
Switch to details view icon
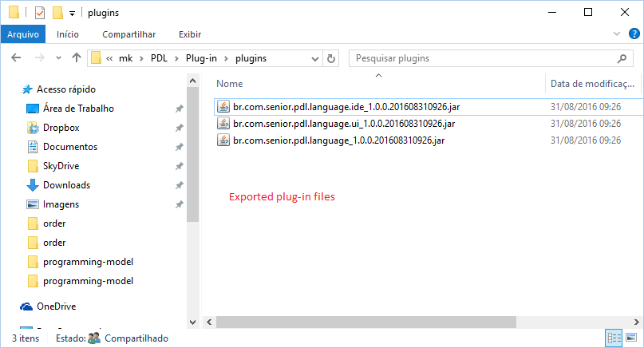[x=614, y=338]
